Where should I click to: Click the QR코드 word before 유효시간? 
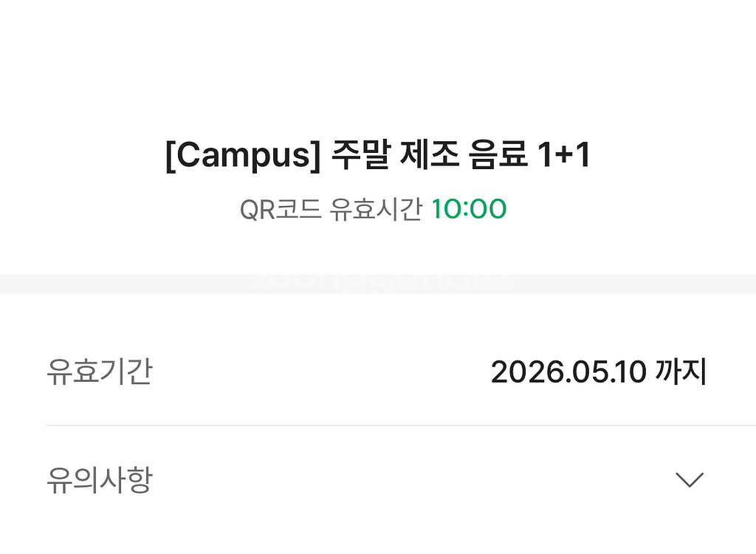(281, 210)
